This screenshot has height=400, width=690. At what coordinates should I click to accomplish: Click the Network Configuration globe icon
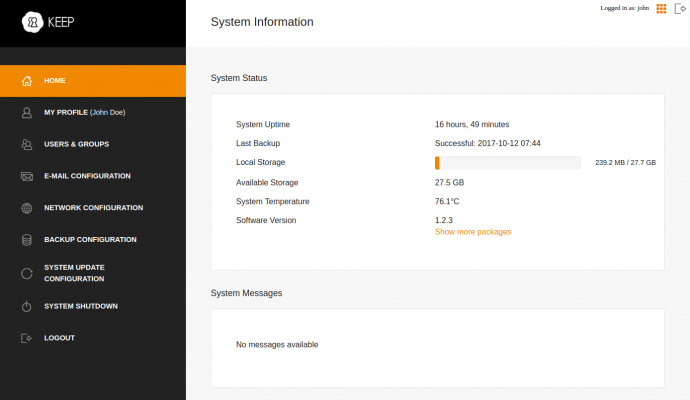(27, 208)
